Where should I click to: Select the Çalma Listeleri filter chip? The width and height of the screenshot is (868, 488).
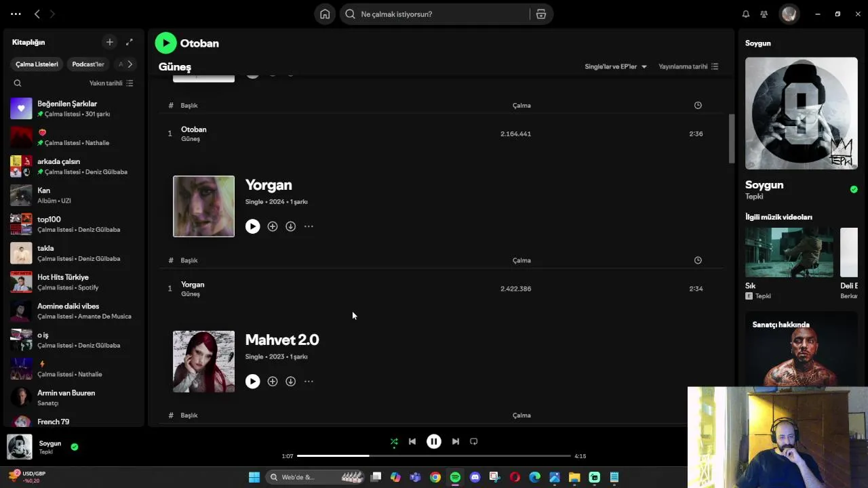pyautogui.click(x=37, y=64)
